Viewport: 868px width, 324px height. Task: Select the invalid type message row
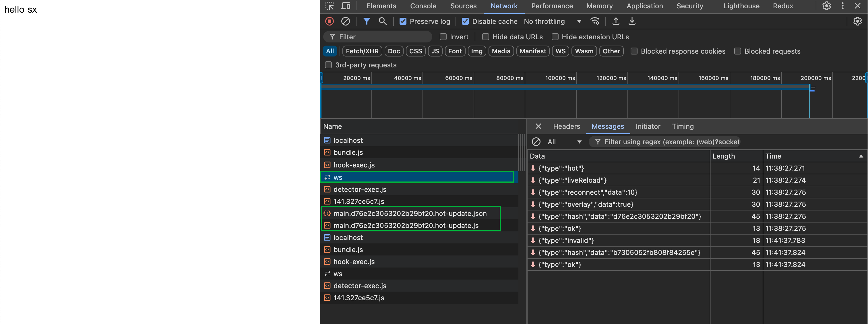click(x=697, y=241)
